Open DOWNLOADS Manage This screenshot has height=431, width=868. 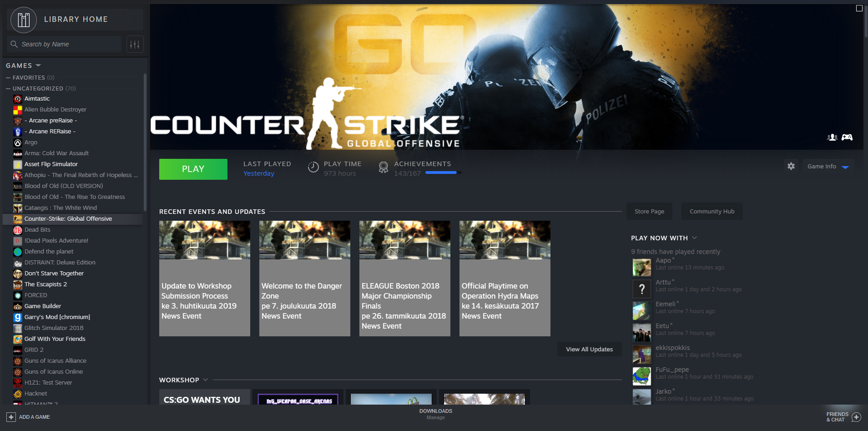pyautogui.click(x=436, y=414)
